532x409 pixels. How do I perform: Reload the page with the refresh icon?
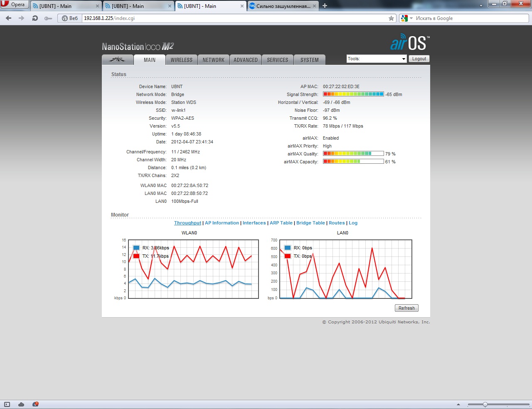point(35,18)
